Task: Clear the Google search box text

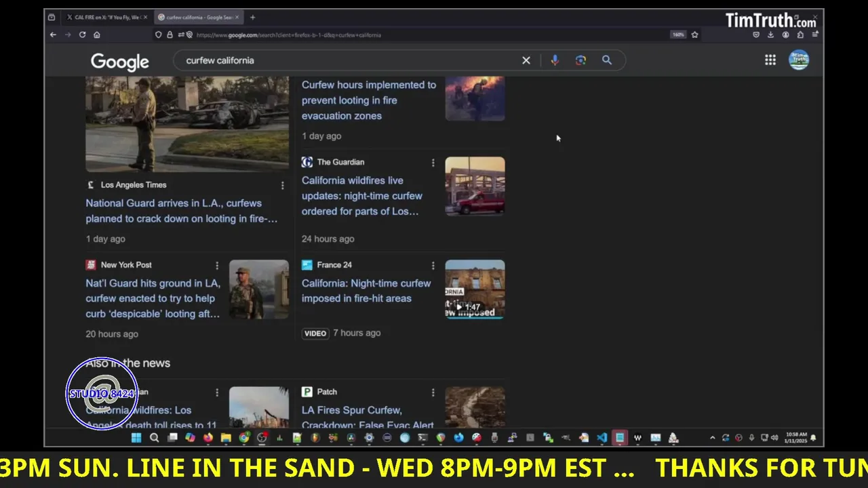Action: tap(526, 60)
